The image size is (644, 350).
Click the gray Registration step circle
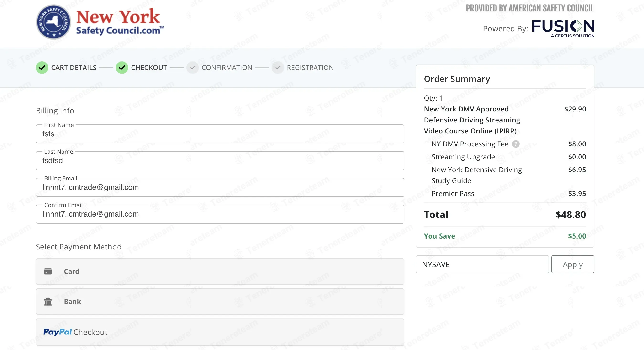pyautogui.click(x=278, y=68)
